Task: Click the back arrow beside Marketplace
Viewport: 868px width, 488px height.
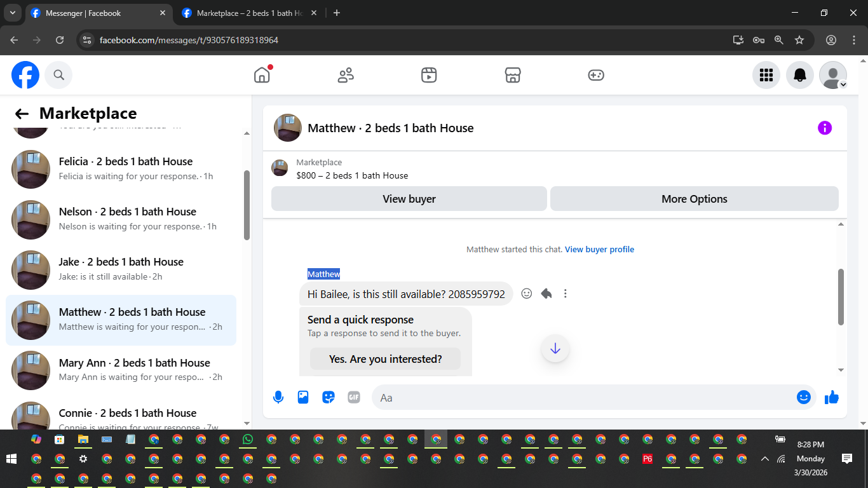Action: point(22,114)
